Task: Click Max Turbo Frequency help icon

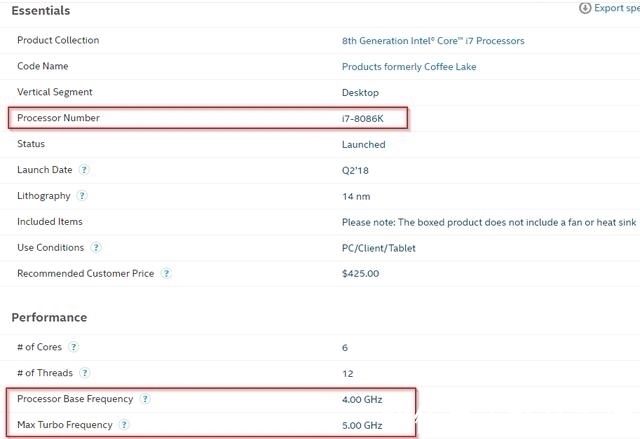Action: pos(124,425)
